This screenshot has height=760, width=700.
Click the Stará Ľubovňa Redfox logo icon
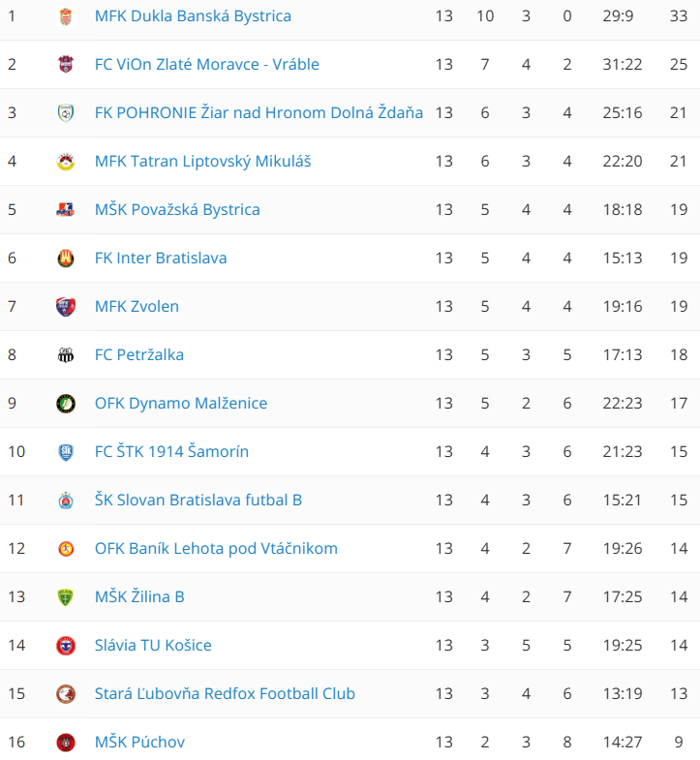[x=66, y=694]
